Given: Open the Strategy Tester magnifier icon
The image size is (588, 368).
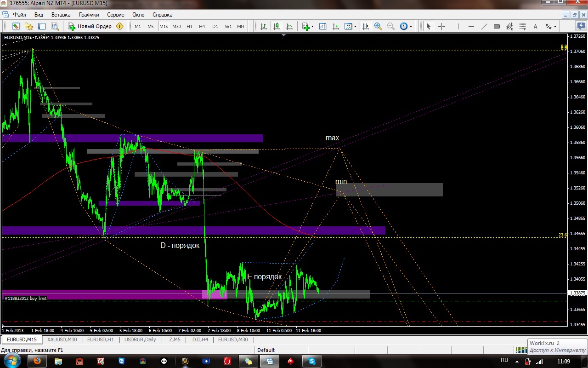Looking at the screenshot, I should tap(55, 26).
